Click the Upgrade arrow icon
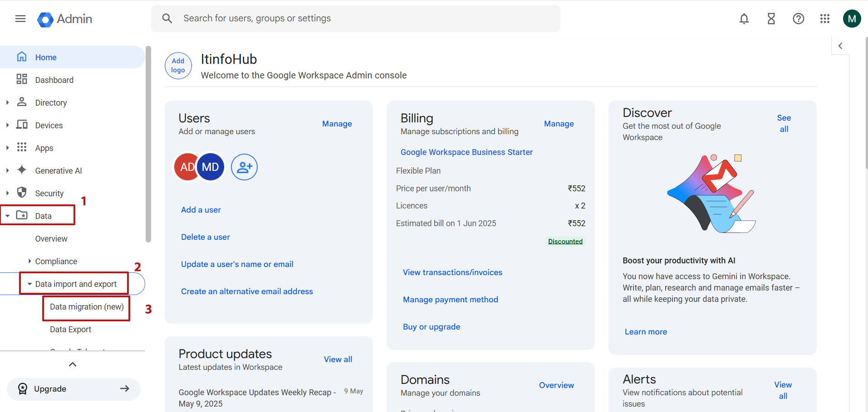Screen dimensions: 868x412 click(x=125, y=388)
